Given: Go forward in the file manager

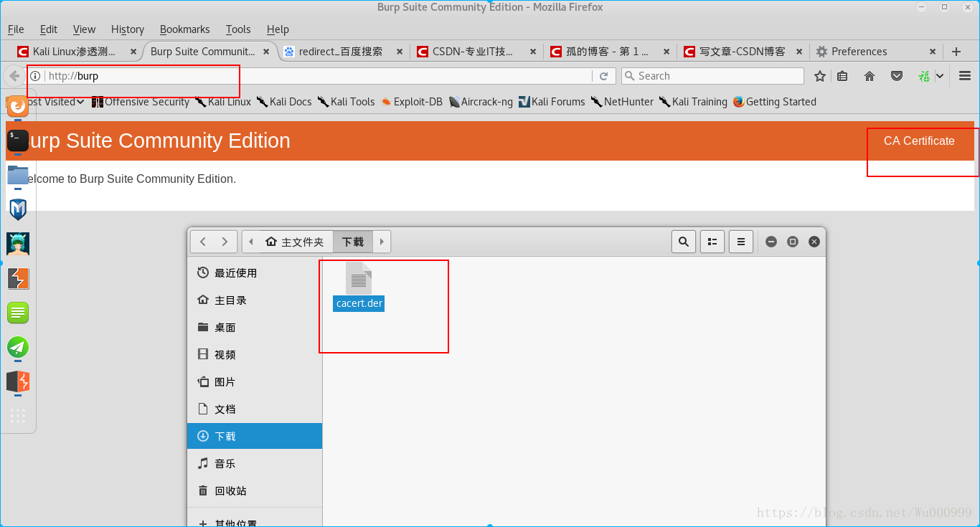Looking at the screenshot, I should coord(225,242).
